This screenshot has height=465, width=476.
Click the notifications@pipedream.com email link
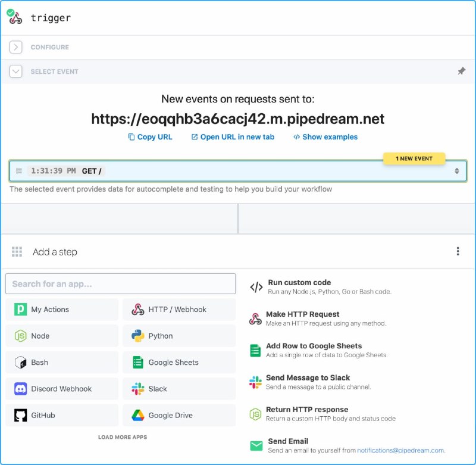click(400, 451)
